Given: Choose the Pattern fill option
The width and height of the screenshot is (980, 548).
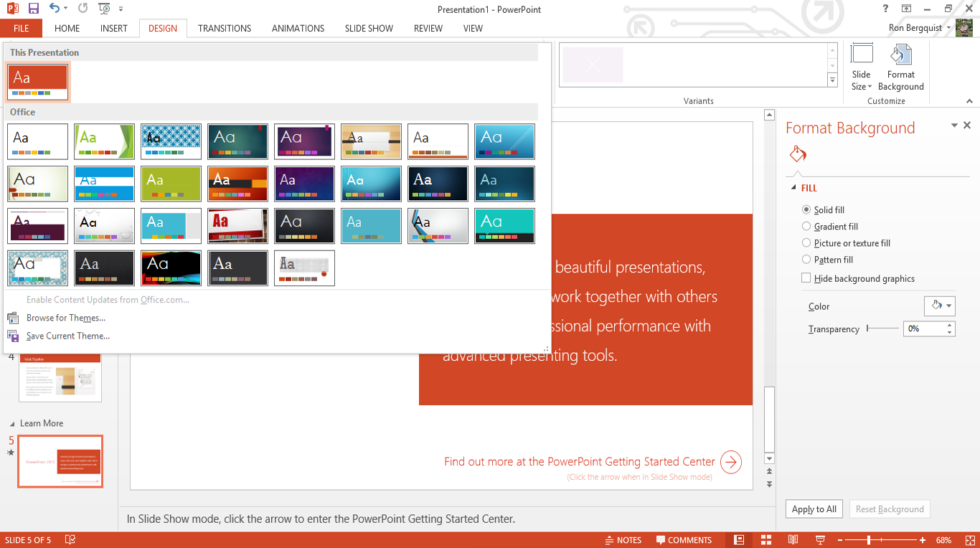Looking at the screenshot, I should pos(806,260).
